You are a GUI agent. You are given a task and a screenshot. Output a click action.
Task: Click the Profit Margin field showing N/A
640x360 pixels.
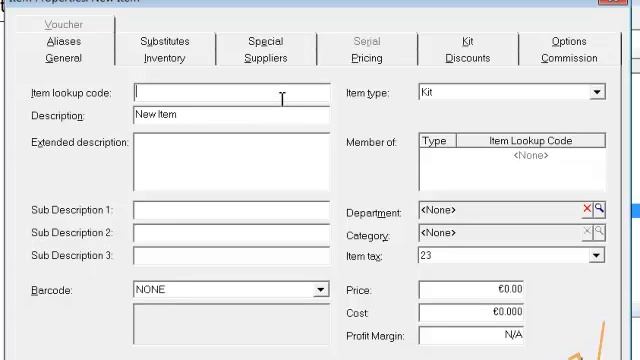[471, 336]
